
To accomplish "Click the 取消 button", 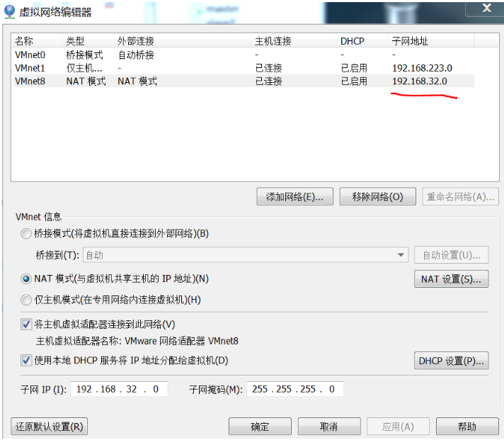I will tap(329, 427).
